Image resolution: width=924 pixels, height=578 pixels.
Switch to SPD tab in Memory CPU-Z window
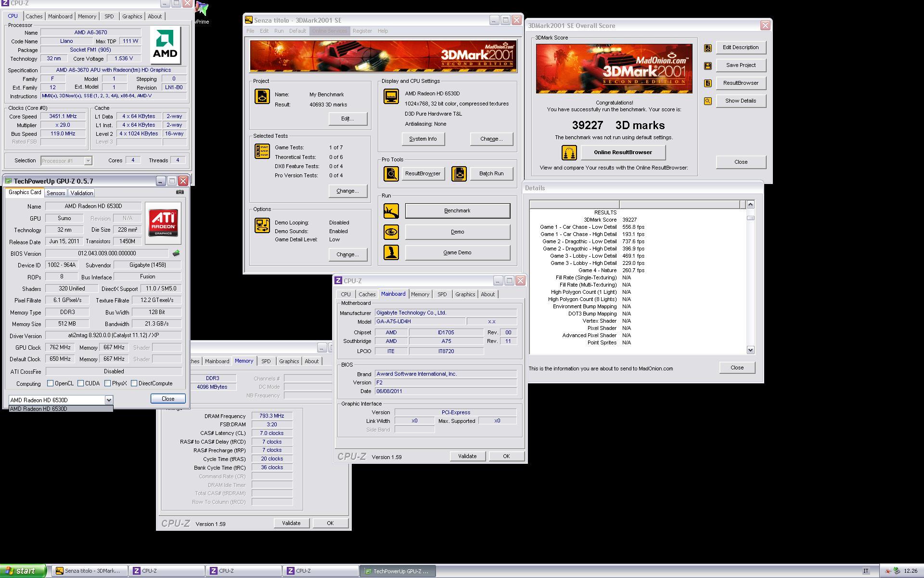tap(266, 361)
